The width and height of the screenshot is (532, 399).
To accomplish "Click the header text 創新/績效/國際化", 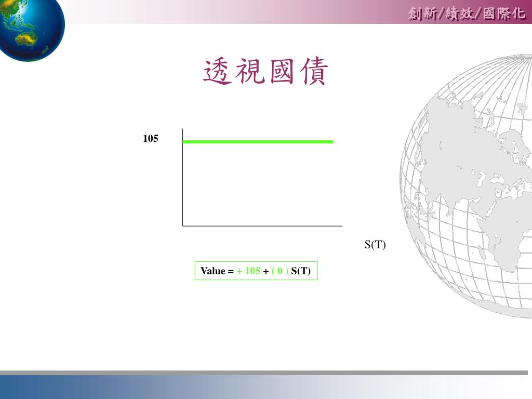I will 467,14.
